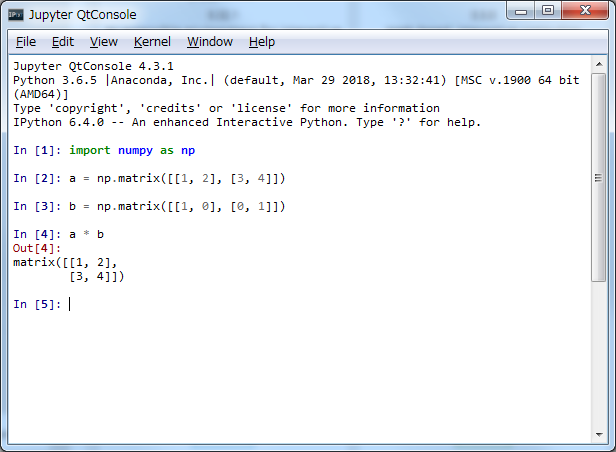Image resolution: width=616 pixels, height=452 pixels.
Task: Click 'Jupyter QtConsole 4.3.1' banner line
Action: [x=93, y=66]
